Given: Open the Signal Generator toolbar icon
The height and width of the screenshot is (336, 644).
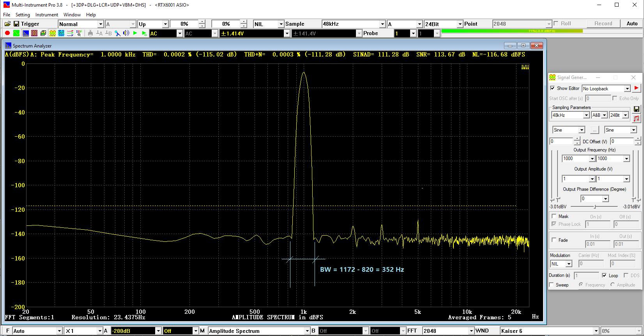Looking at the screenshot, I should point(52,33).
